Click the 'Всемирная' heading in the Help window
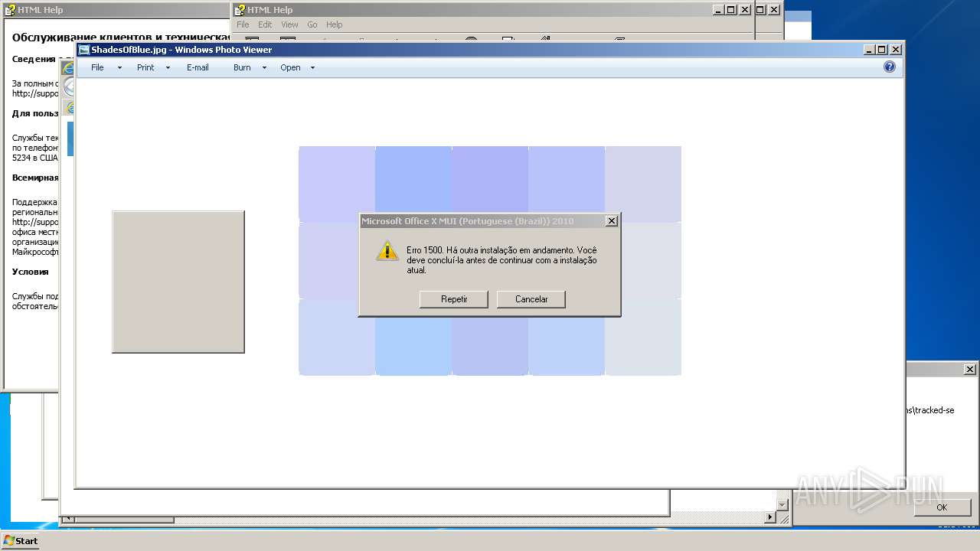Viewport: 980px width, 551px height. tap(35, 178)
